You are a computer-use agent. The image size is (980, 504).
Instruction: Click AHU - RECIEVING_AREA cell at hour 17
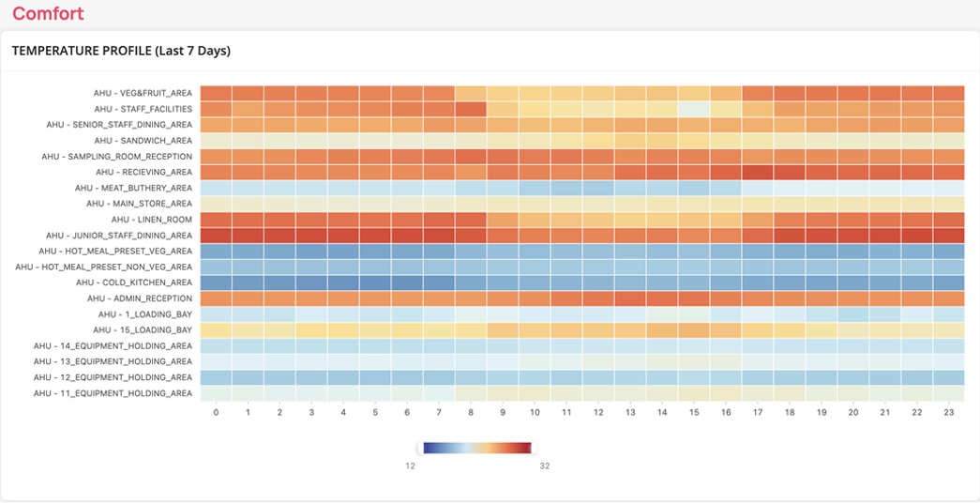(758, 172)
